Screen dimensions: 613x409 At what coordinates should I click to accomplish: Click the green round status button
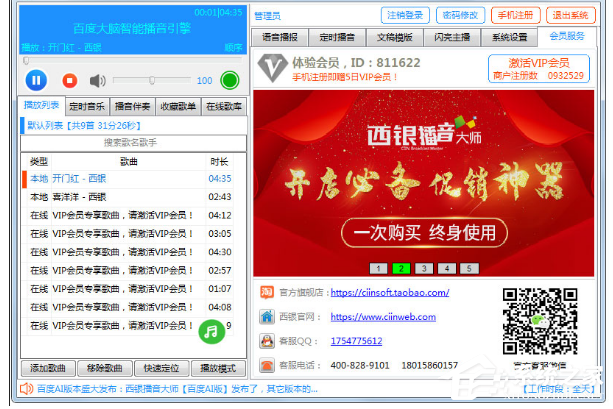pos(229,80)
